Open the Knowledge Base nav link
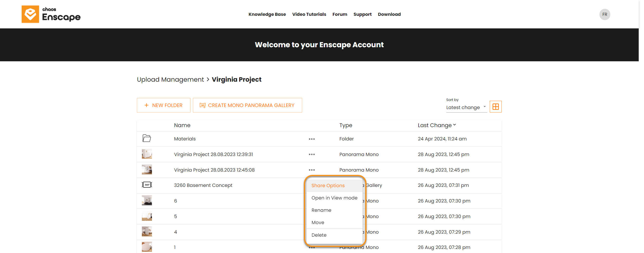The image size is (644, 253). [267, 14]
